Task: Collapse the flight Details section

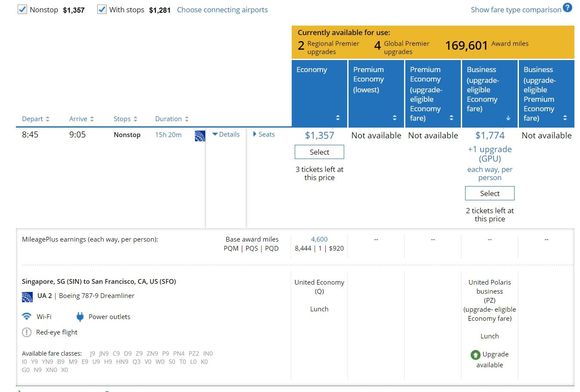Action: 226,134
